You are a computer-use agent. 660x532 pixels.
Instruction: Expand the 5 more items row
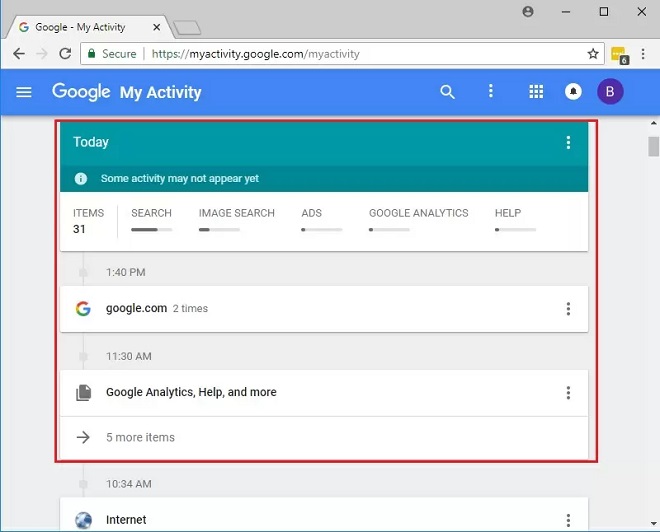coord(140,437)
